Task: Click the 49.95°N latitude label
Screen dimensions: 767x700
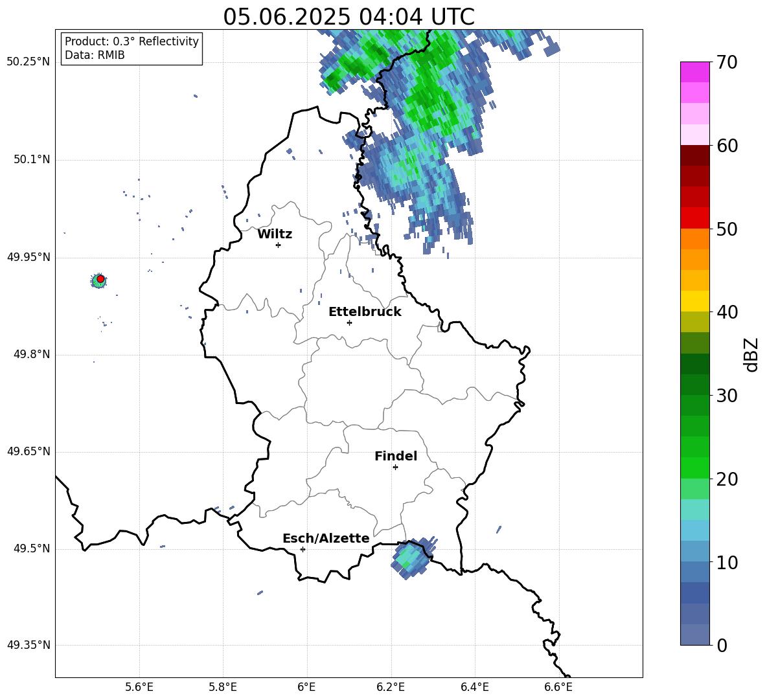Action: [x=29, y=257]
